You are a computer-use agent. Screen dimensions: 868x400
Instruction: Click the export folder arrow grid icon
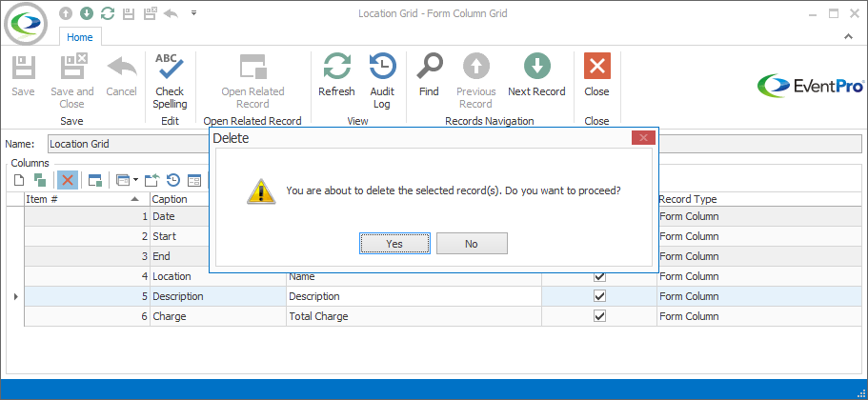point(151,180)
